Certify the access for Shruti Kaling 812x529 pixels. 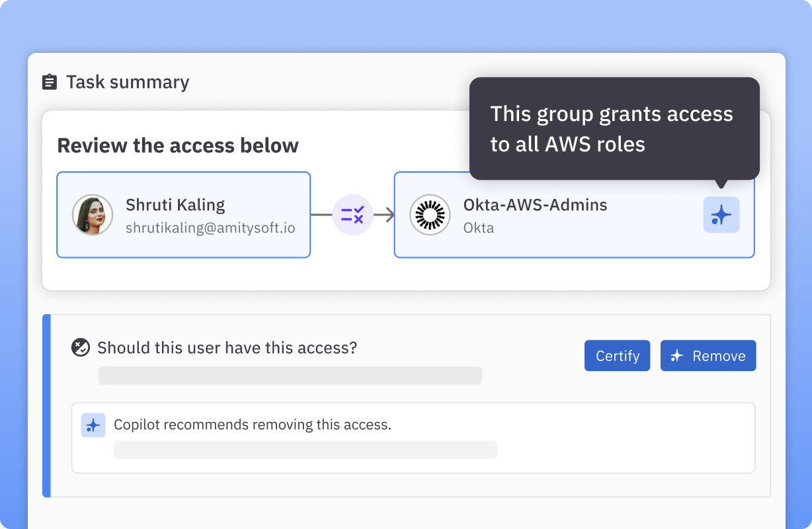point(617,356)
